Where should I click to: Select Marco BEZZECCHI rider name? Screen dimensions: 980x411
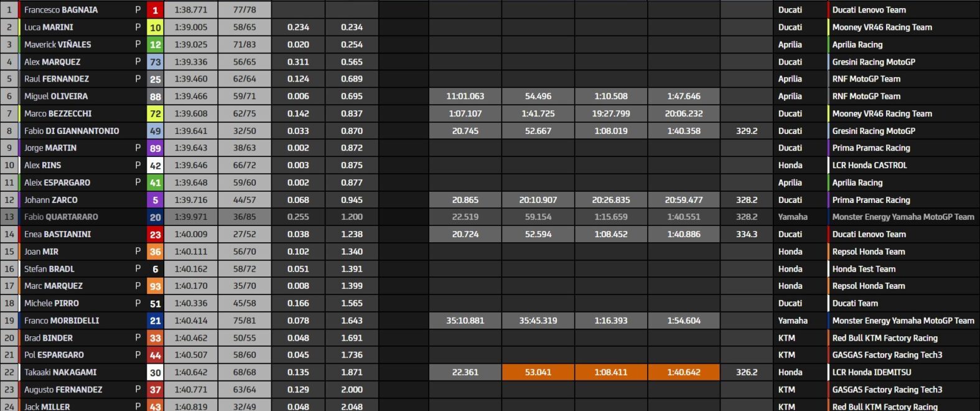tap(58, 114)
